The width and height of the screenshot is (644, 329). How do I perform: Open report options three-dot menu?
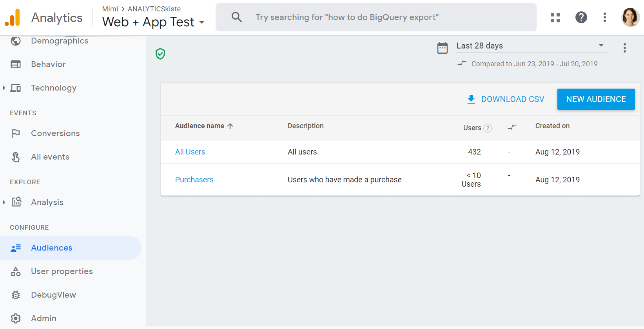tap(624, 48)
